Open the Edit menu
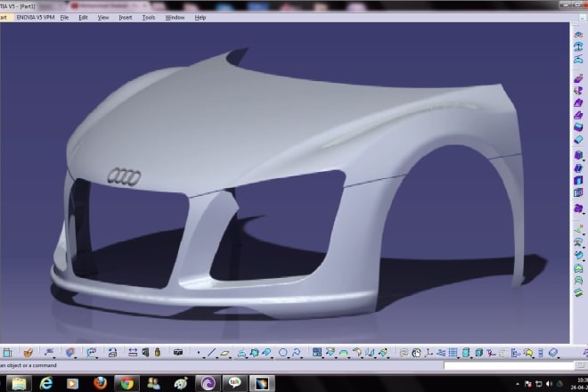 (x=83, y=17)
